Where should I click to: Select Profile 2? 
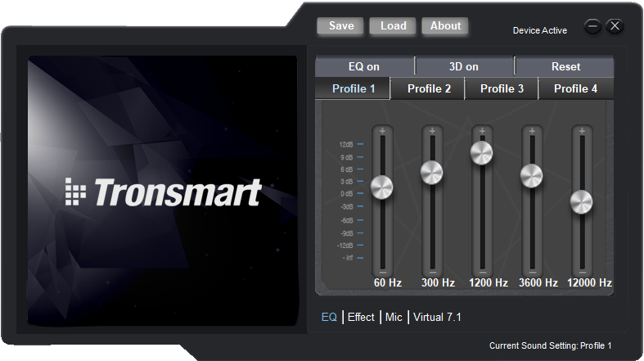(x=429, y=88)
